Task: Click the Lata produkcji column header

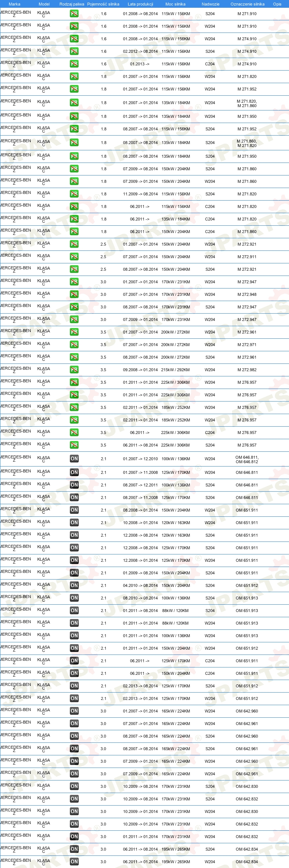Action: point(140,4)
